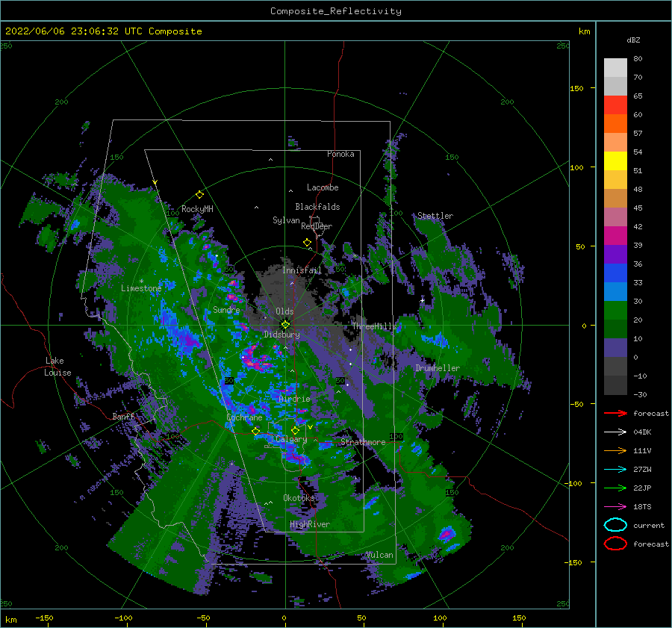Click the Innisfail town label
672x628 pixels.
click(x=302, y=270)
